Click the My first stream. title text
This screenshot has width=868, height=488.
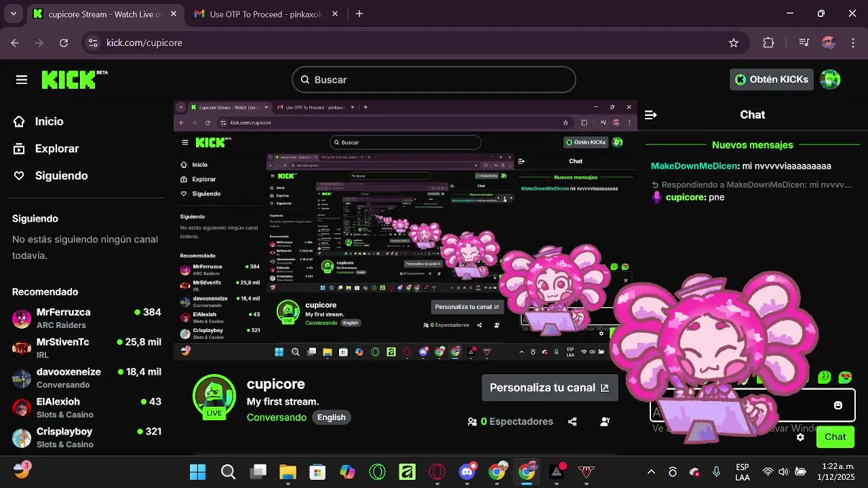pos(283,402)
